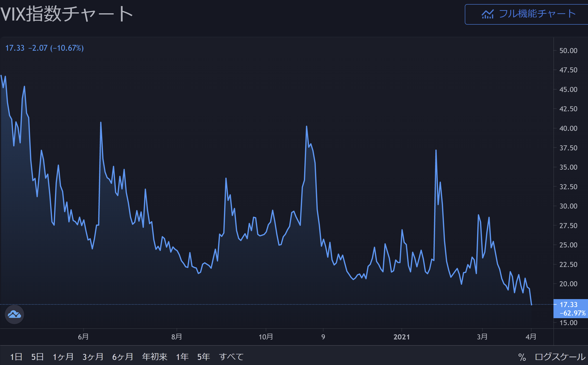This screenshot has width=588, height=365.
Task: Click the 17.33 current price label
Action: coord(568,305)
